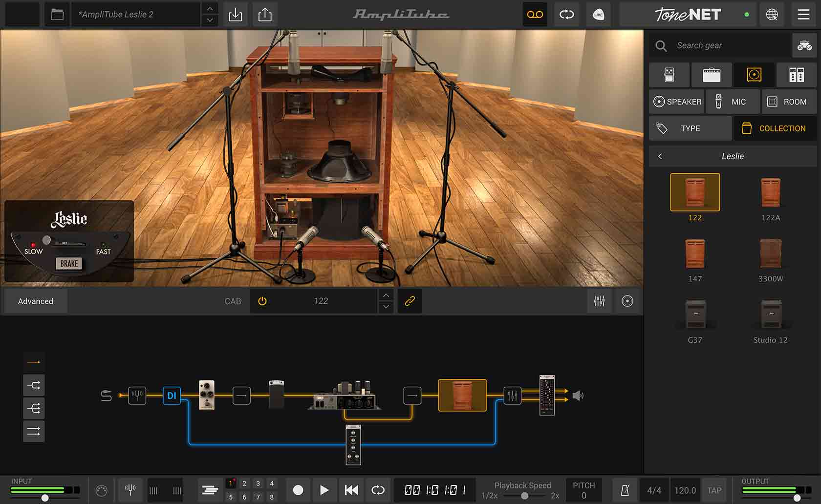Open the Advanced cab settings

tap(36, 301)
